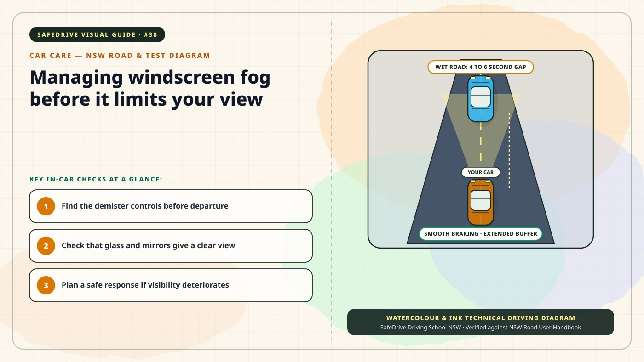The height and width of the screenshot is (362, 644).
Task: Click the road diagram illustration panel
Action: coord(481,149)
